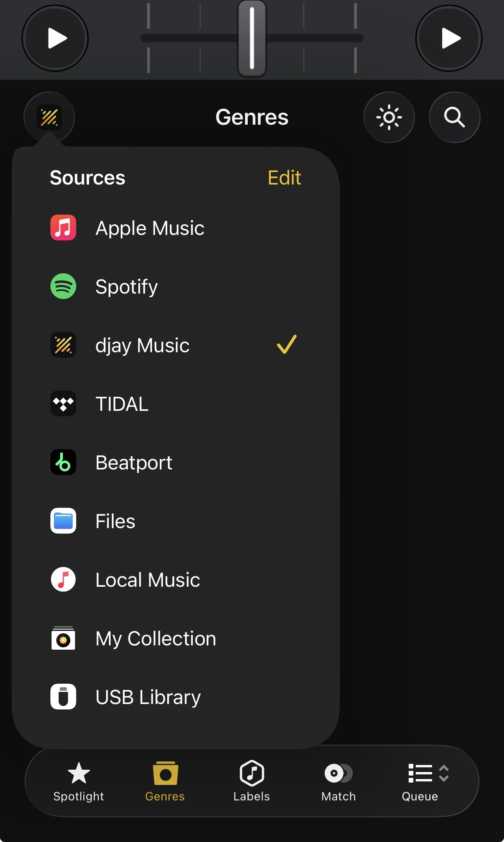The width and height of the screenshot is (504, 842).
Task: Click the Local Music note icon
Action: (x=63, y=579)
